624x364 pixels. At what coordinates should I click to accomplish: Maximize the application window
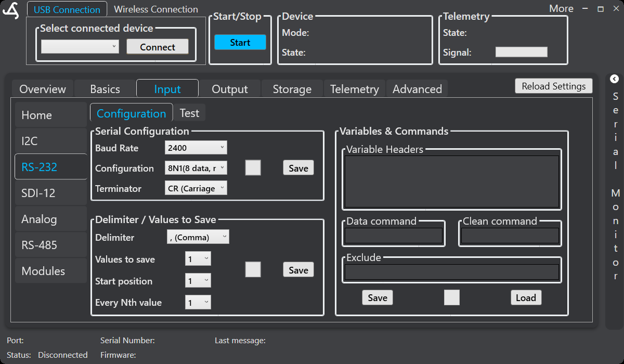coord(601,9)
